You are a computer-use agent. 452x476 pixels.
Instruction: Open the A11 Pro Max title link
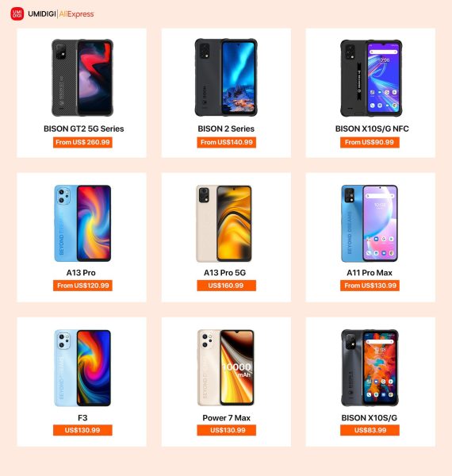[370, 273]
